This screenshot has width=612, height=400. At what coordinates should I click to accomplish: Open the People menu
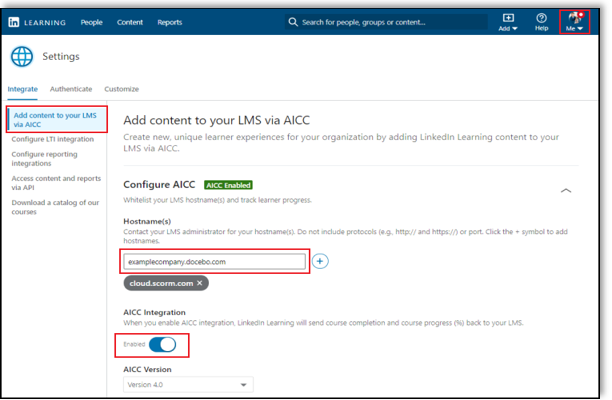click(x=91, y=22)
